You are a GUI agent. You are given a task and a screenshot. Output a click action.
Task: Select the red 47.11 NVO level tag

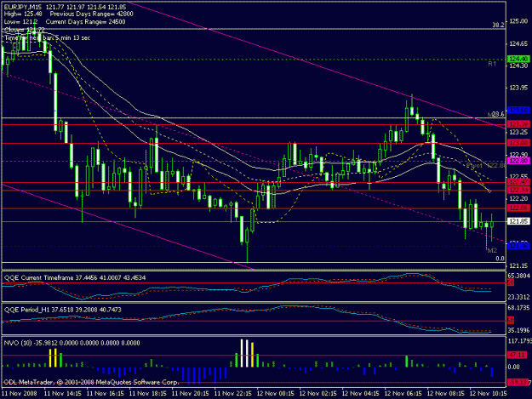[x=518, y=356]
